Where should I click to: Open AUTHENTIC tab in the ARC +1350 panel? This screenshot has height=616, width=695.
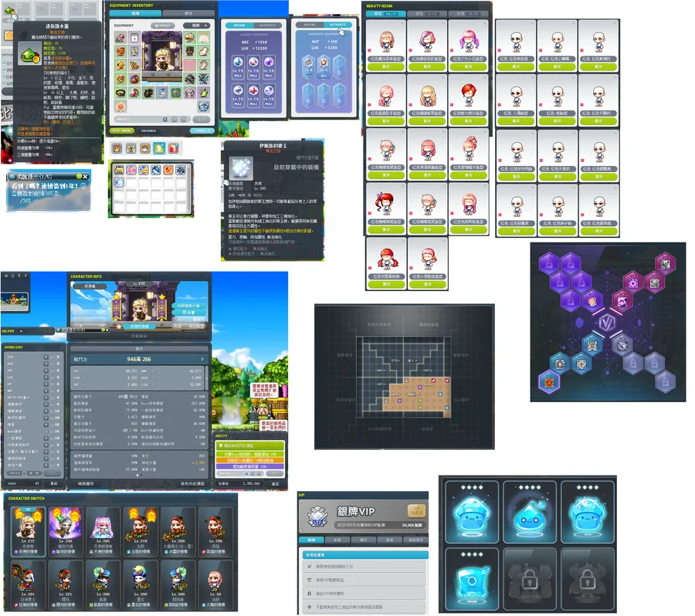click(269, 25)
